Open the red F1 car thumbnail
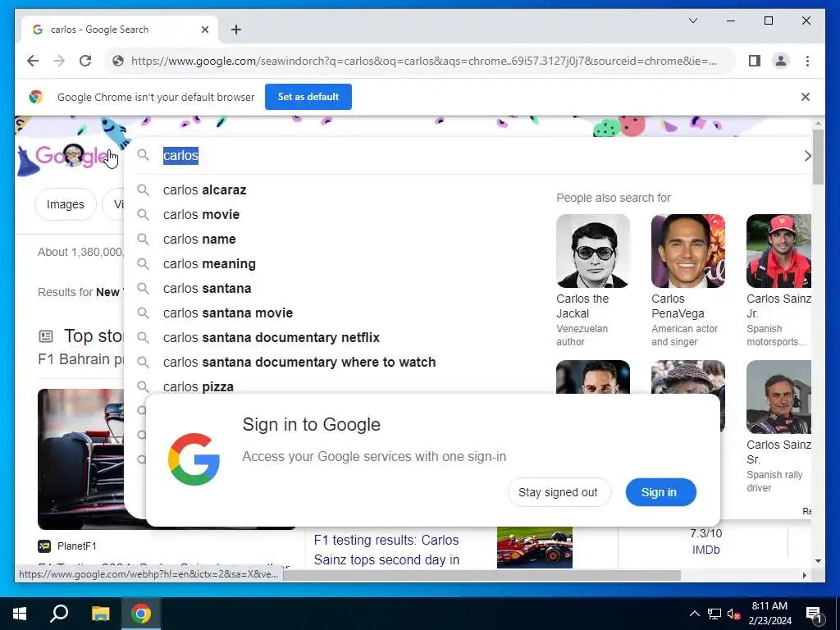The width and height of the screenshot is (840, 630). pyautogui.click(x=535, y=547)
